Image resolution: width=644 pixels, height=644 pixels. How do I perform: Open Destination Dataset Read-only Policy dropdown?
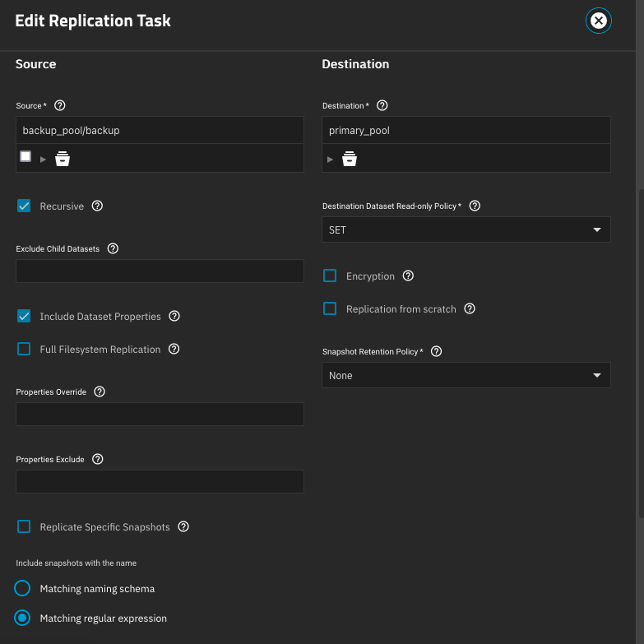coord(466,230)
